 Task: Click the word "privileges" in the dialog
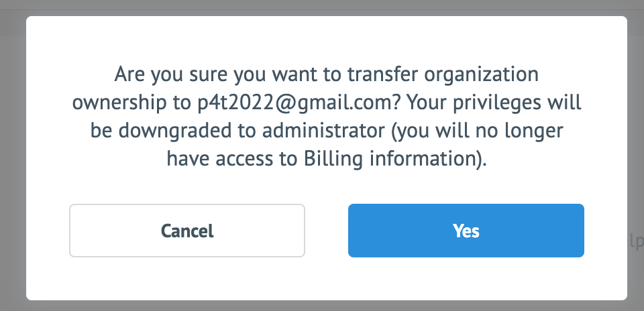tap(496, 103)
